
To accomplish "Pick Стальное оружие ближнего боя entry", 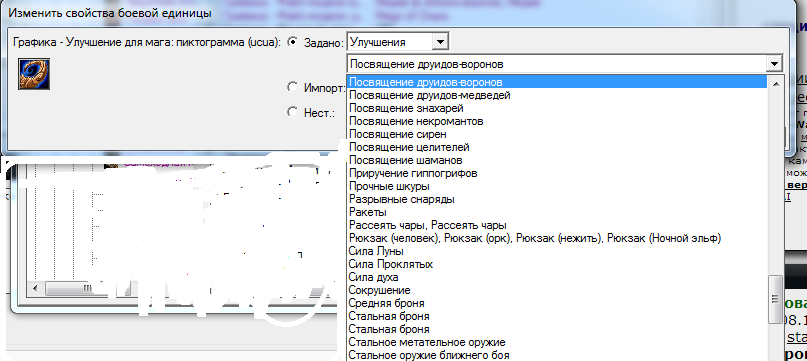I will point(557,355).
